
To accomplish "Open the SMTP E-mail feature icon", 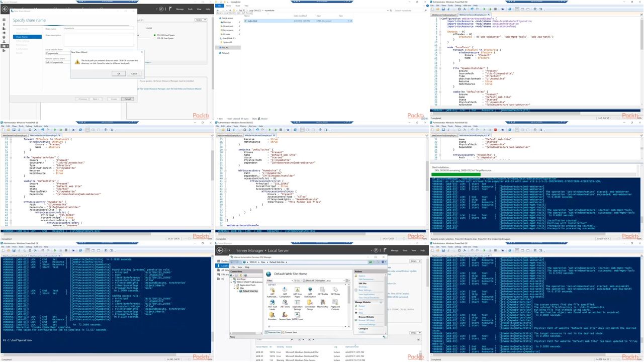I will click(x=297, y=316).
